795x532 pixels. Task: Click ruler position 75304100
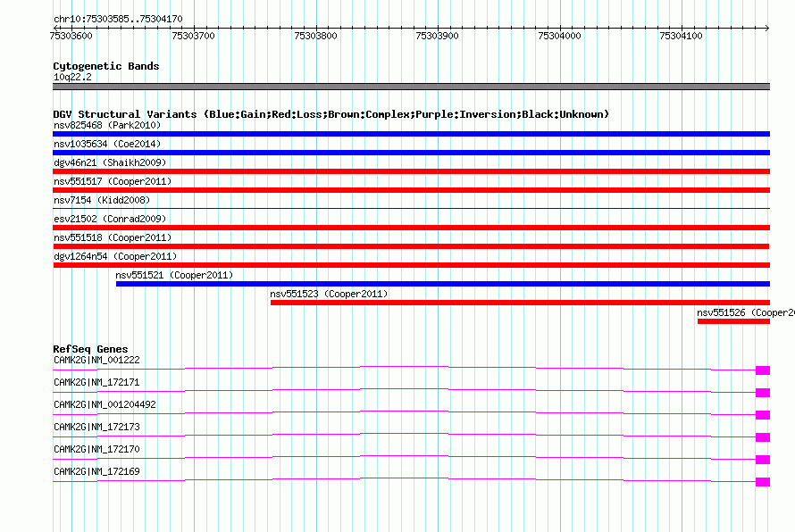(681, 36)
